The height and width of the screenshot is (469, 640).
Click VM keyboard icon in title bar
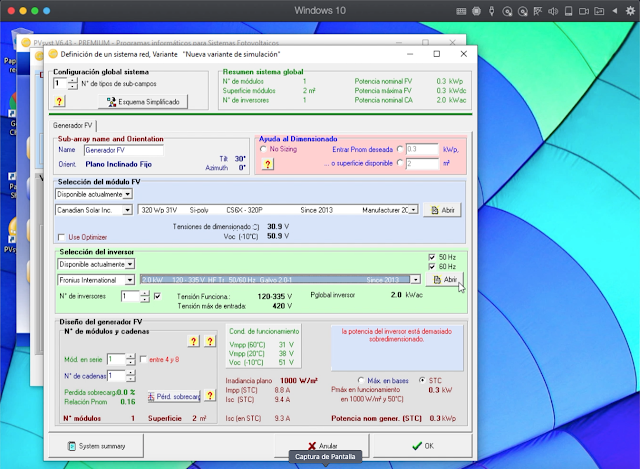(461, 11)
